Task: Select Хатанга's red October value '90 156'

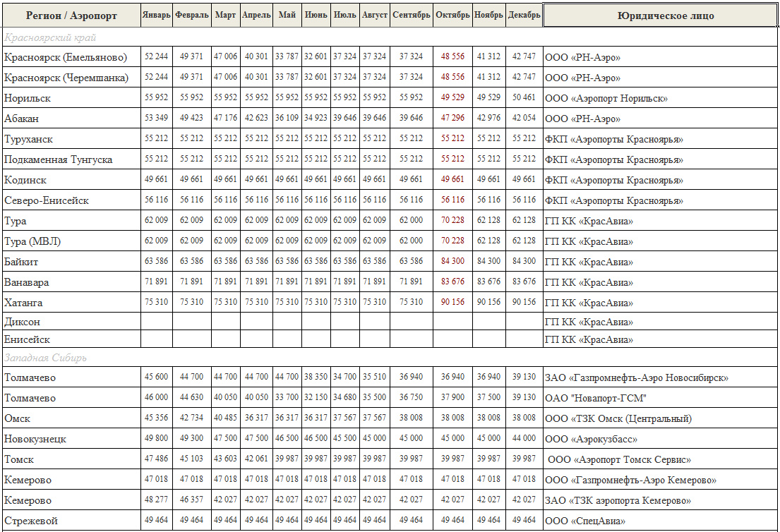Action: (452, 302)
